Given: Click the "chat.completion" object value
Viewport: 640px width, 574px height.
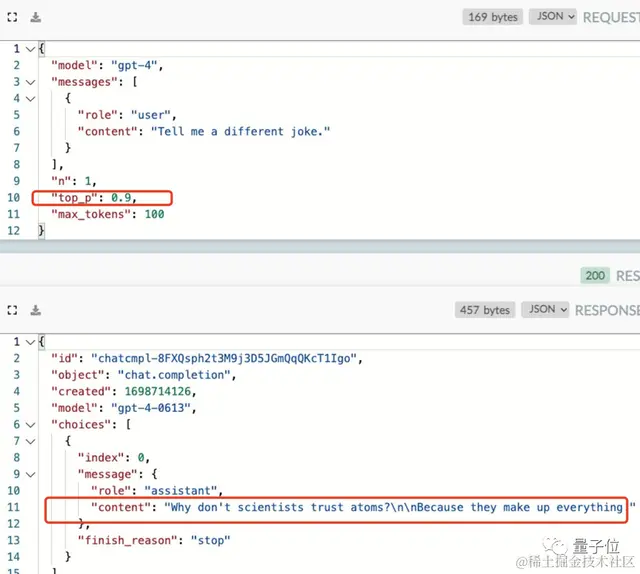Looking at the screenshot, I should pos(174,375).
